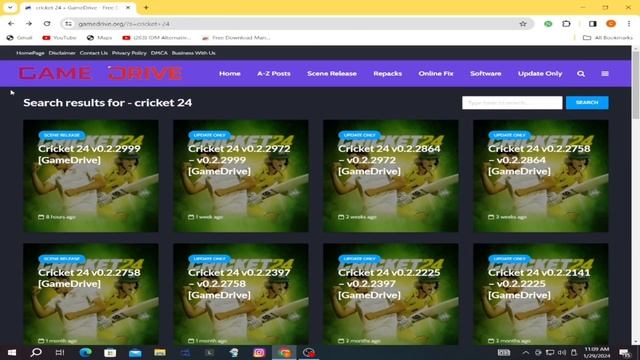The height and width of the screenshot is (360, 640).
Task: Go back to the previous page
Action: click(x=11, y=24)
